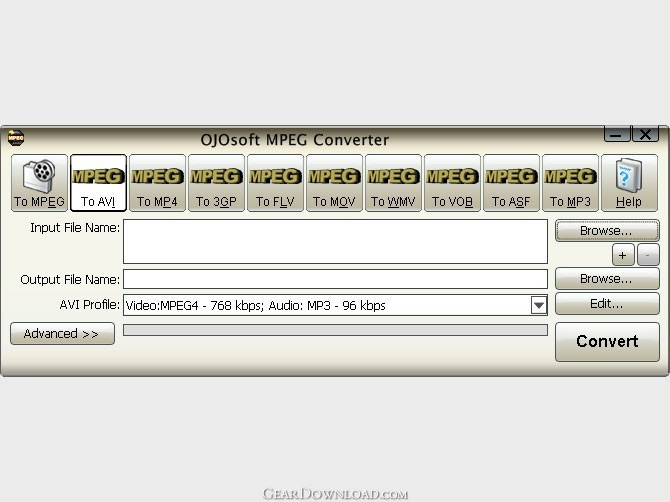Select the To VOB format icon
Screen dimensions: 670x502
coord(452,183)
